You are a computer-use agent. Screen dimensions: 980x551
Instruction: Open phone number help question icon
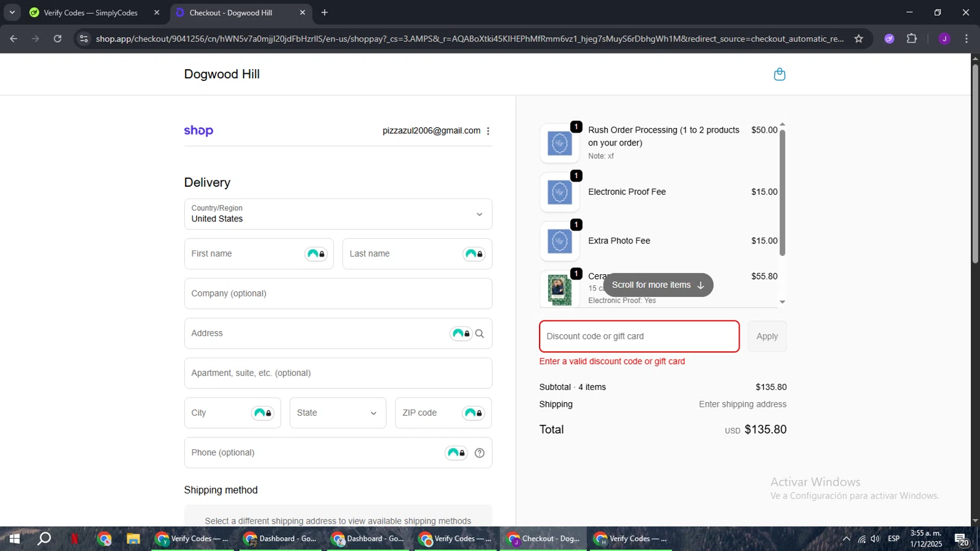[480, 453]
